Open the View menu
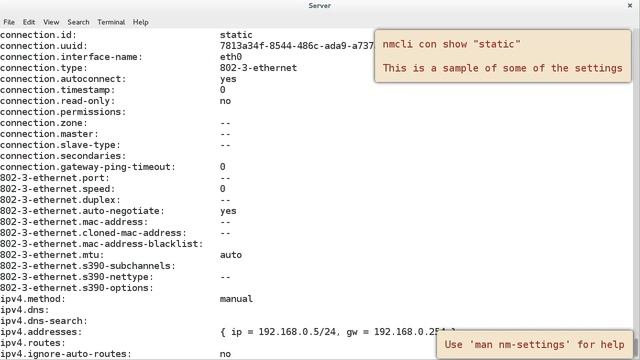Viewport: 640px width, 360px height. coord(51,22)
